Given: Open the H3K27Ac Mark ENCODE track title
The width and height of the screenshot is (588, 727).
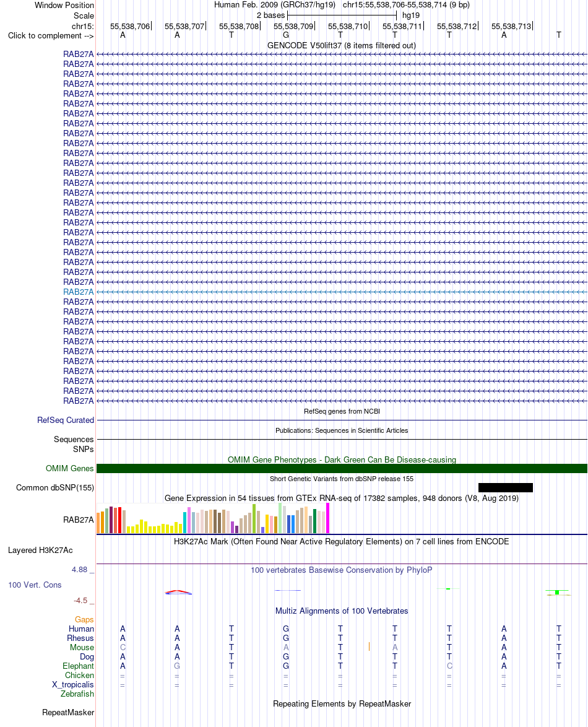Looking at the screenshot, I should (342, 542).
